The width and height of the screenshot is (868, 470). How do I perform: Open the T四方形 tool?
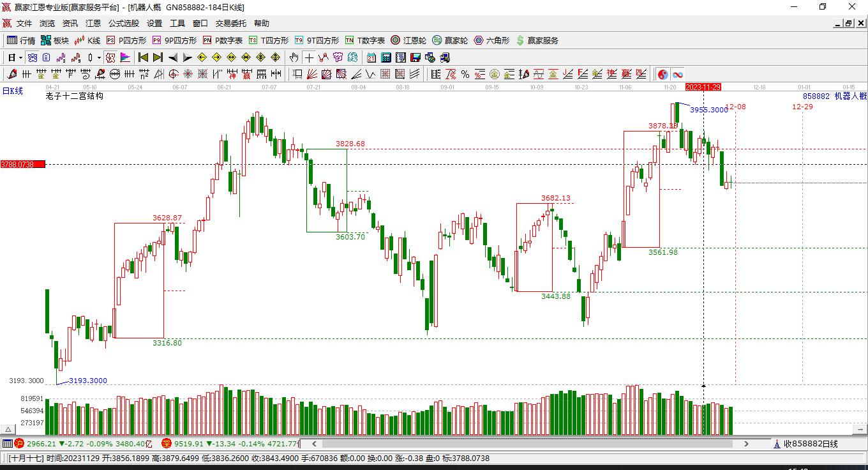point(269,40)
